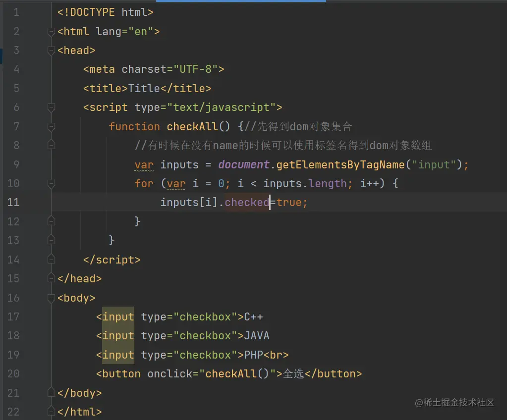Click the function end fold marker on line 13
507x420 pixels.
[x=51, y=240]
